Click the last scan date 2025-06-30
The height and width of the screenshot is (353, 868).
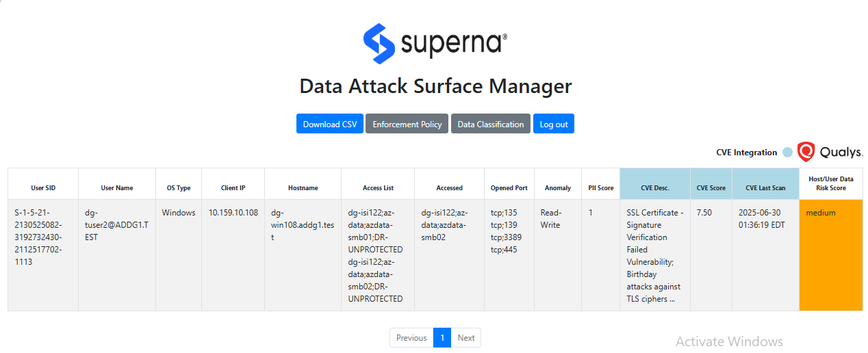point(762,219)
